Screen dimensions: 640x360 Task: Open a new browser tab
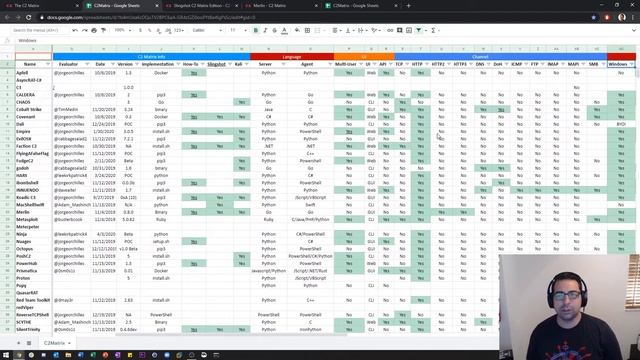[409, 6]
